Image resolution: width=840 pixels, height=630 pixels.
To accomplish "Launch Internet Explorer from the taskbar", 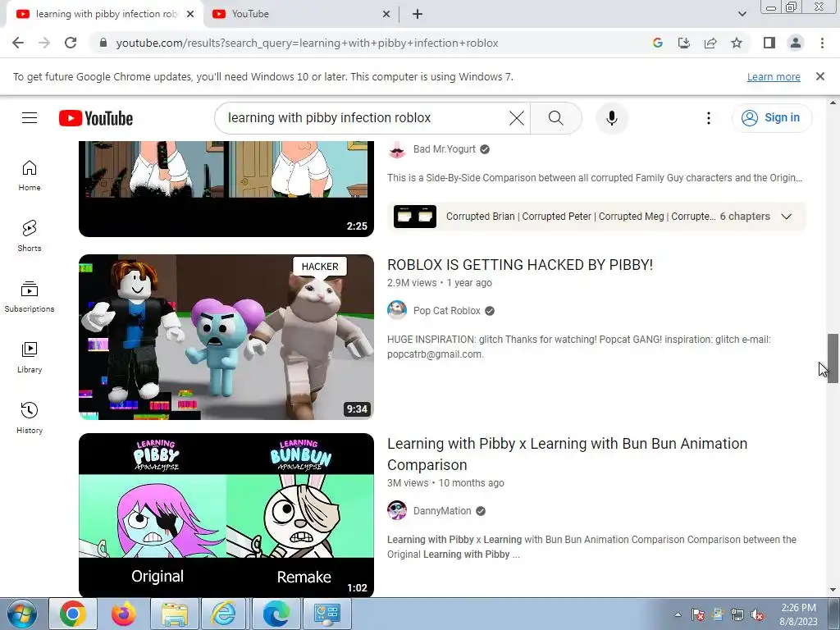I will 225,614.
